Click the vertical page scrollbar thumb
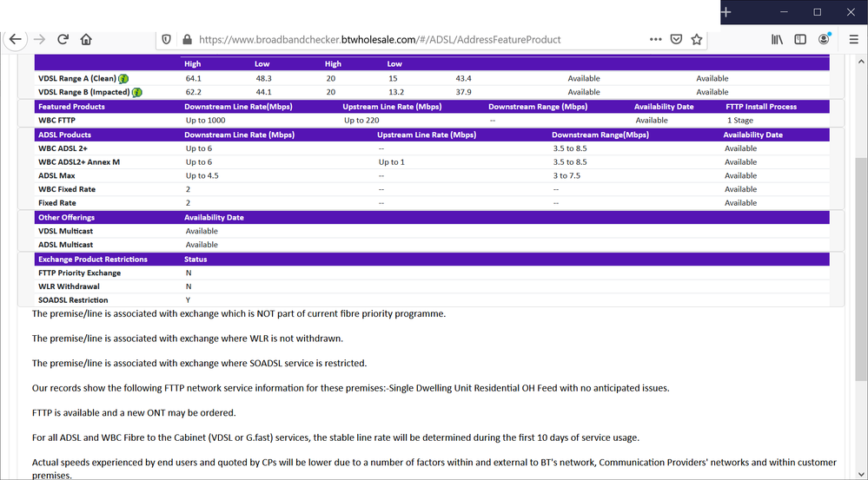The image size is (868, 480). (860, 269)
